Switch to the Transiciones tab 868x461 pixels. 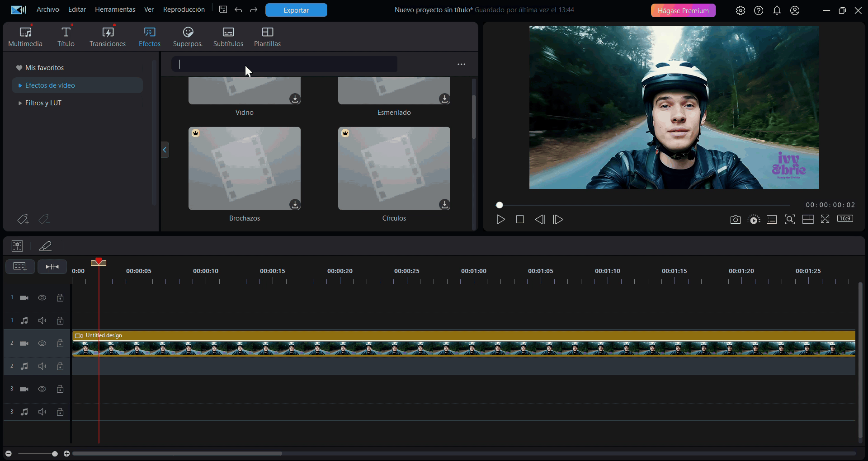108,37
